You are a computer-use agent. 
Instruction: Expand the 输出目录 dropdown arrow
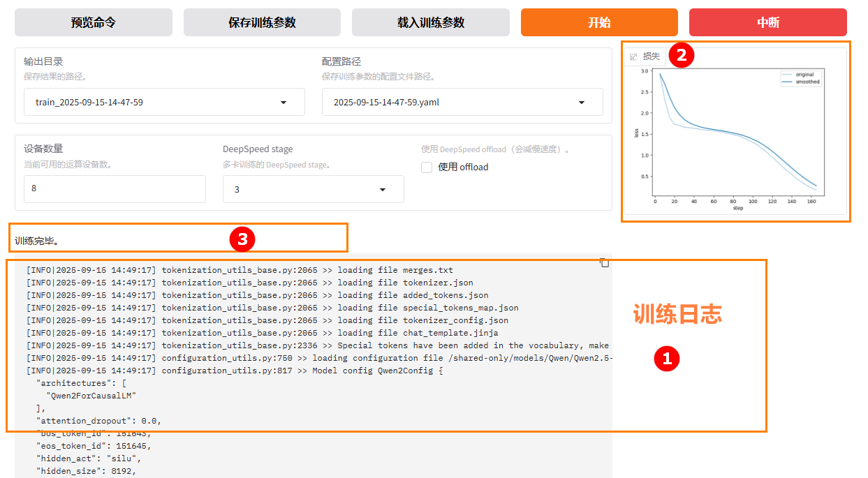coord(284,103)
